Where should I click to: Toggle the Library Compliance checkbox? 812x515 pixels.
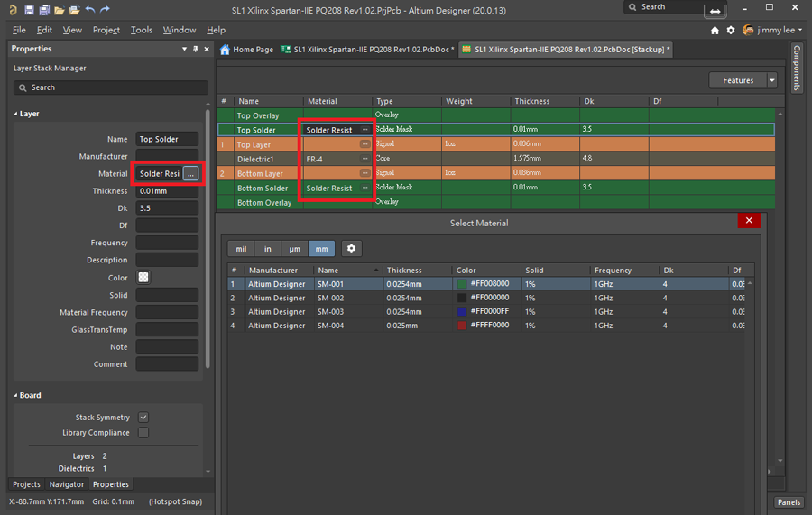143,433
